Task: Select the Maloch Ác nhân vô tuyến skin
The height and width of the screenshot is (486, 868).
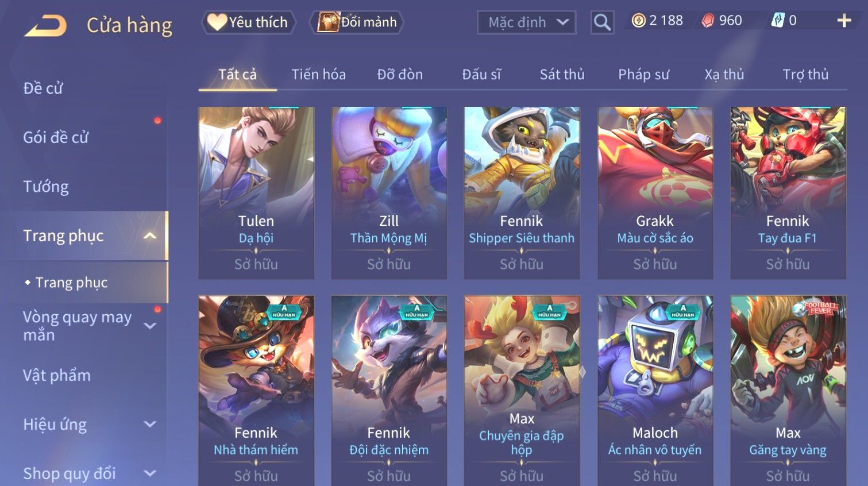Action: tap(655, 391)
